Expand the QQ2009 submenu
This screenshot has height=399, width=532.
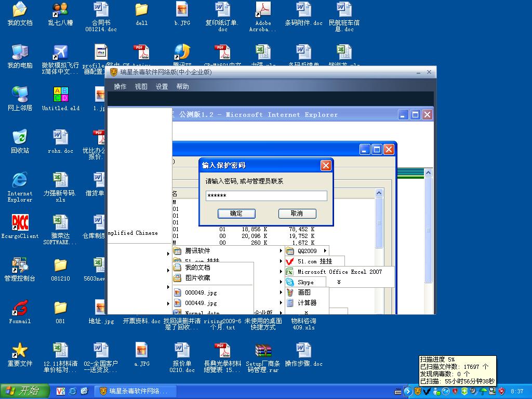tap(308, 251)
